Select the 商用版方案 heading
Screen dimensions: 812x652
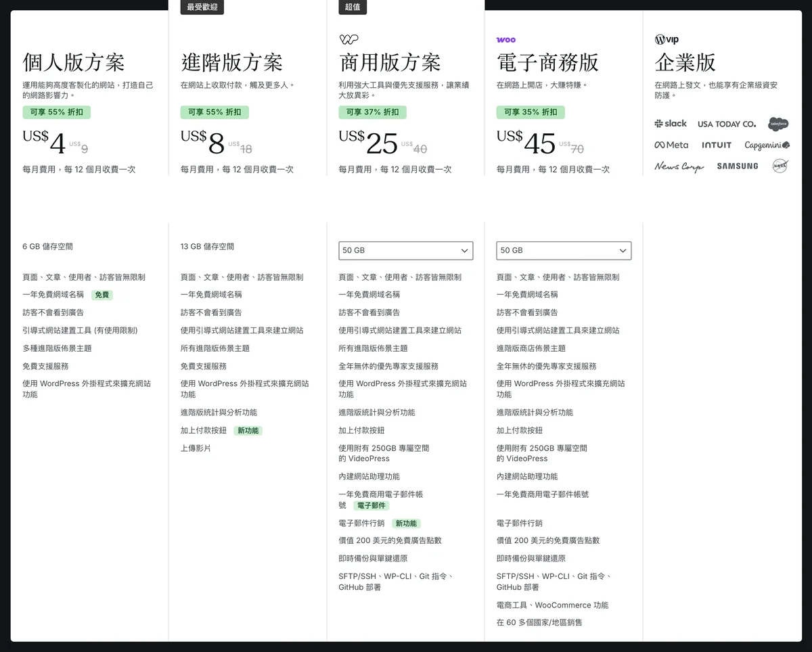coord(390,62)
